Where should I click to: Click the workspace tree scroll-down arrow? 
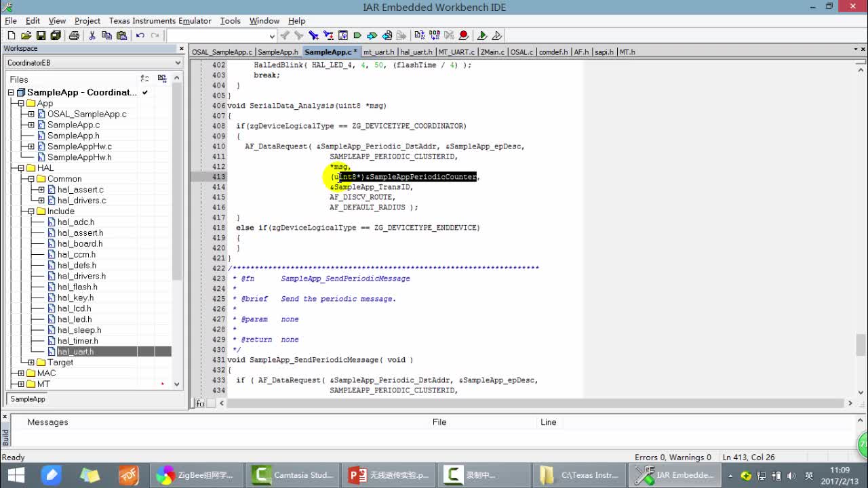177,384
